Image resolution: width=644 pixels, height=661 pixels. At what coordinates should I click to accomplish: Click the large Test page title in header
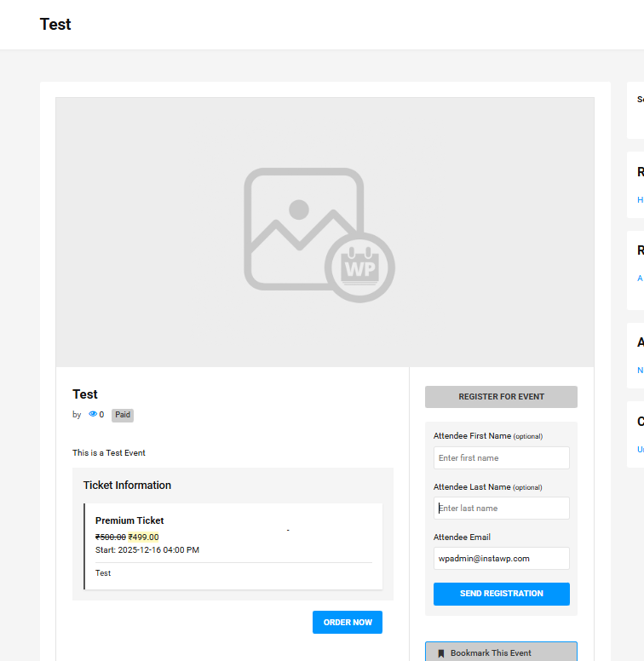pyautogui.click(x=55, y=25)
